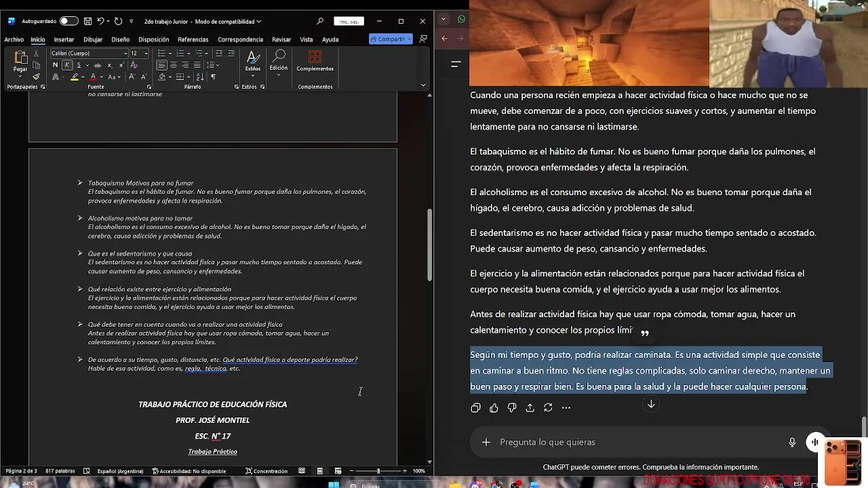Image resolution: width=868 pixels, height=488 pixels.
Task: Open the font size 12 dropdown
Action: point(146,54)
